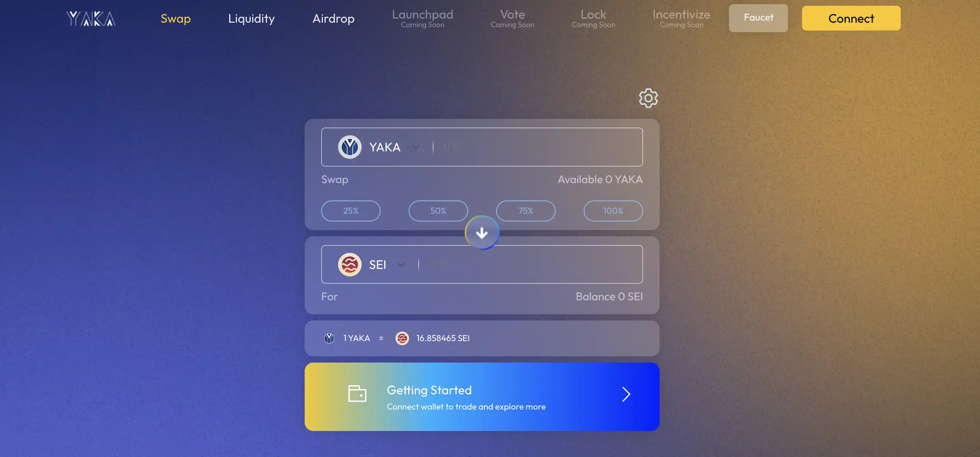Click the SEI exchange rate icon
Screen dimensions: 980x457
[402, 338]
